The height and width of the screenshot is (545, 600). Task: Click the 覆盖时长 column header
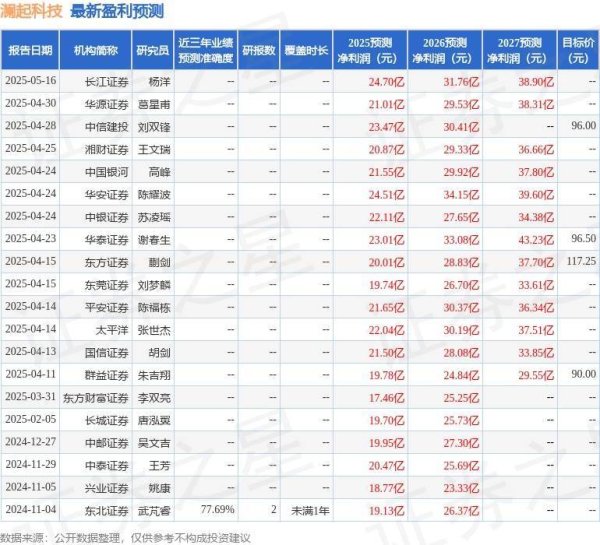click(306, 51)
